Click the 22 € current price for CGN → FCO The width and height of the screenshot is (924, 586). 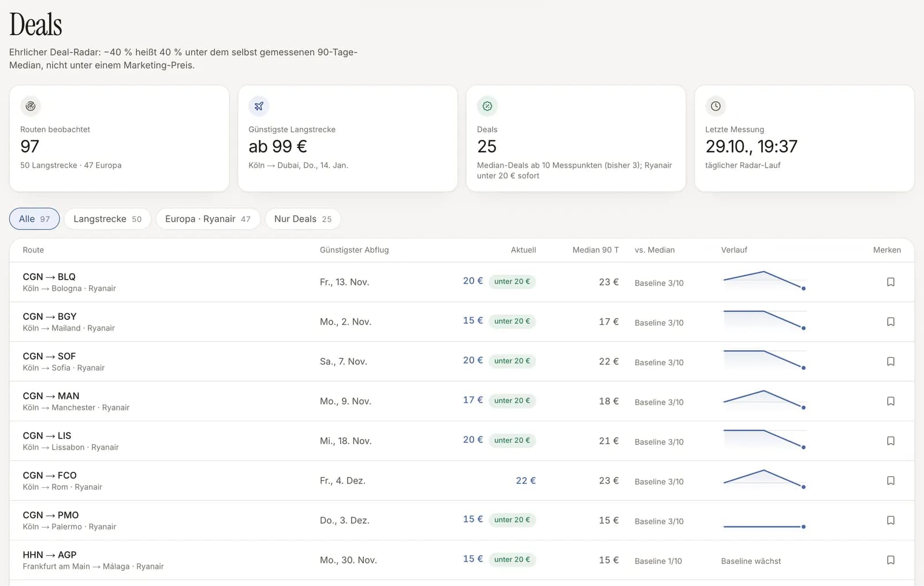click(526, 481)
